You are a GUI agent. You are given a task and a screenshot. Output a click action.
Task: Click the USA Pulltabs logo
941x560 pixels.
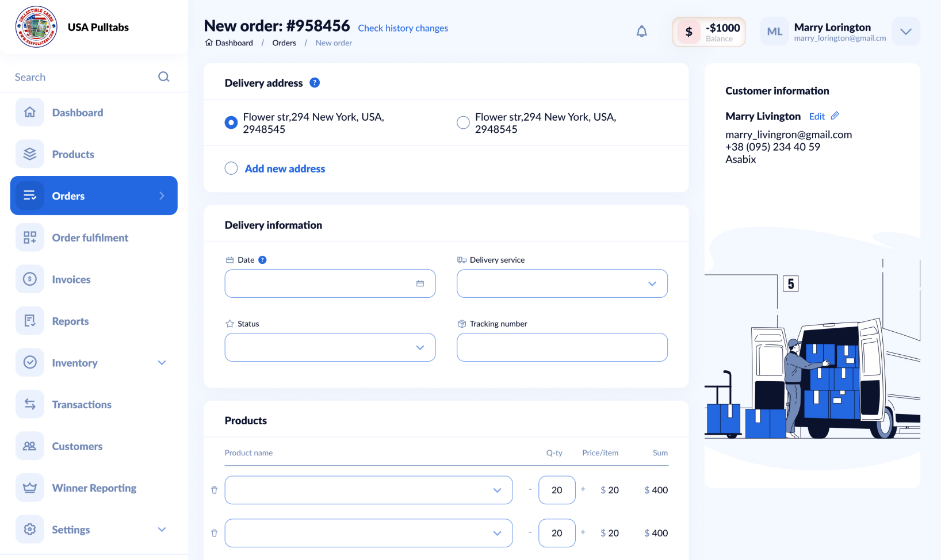pos(36,26)
